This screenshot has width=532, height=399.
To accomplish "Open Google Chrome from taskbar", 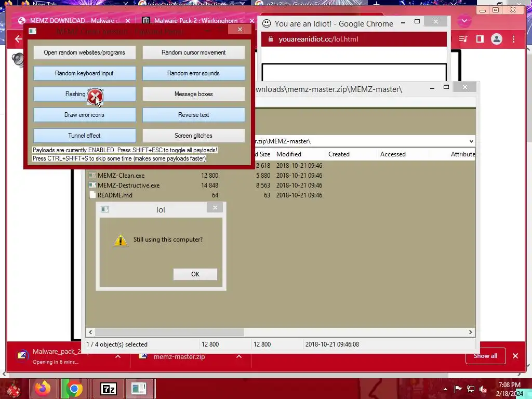I will (x=74, y=389).
